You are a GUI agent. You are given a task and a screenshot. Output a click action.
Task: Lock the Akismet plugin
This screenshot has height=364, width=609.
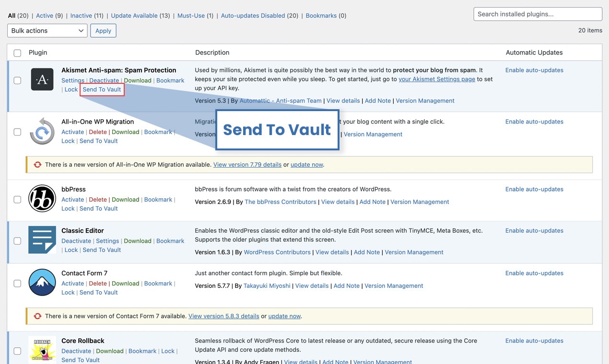71,90
